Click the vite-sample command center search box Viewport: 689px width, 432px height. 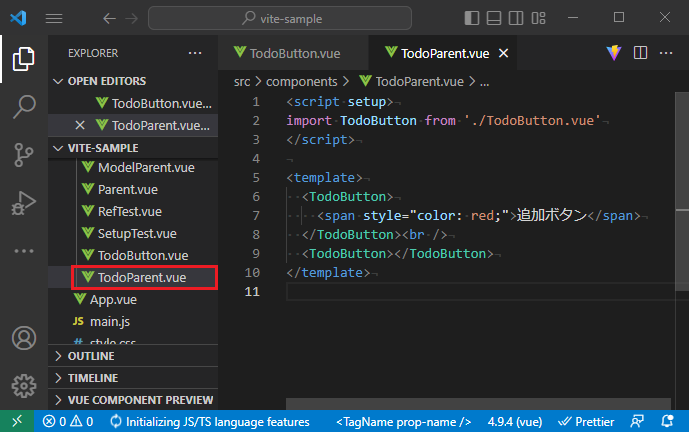(x=280, y=18)
